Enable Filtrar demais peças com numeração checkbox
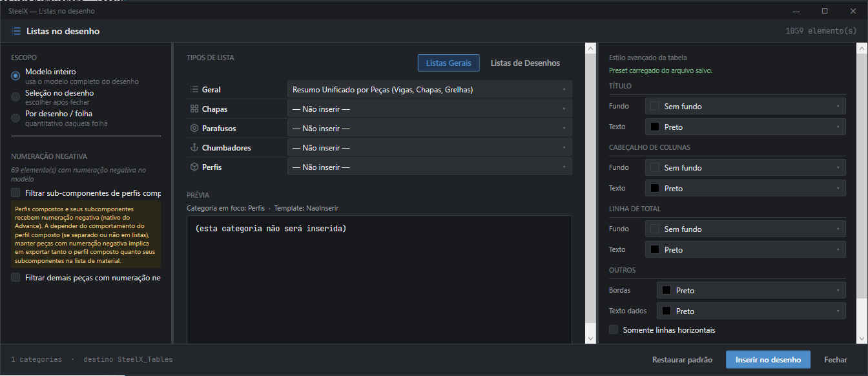The width and height of the screenshot is (868, 376). coord(15,277)
